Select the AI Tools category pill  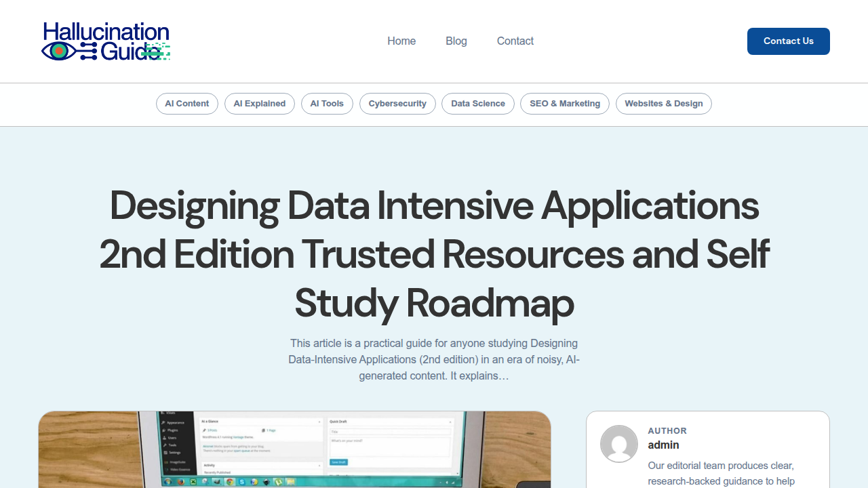click(327, 104)
